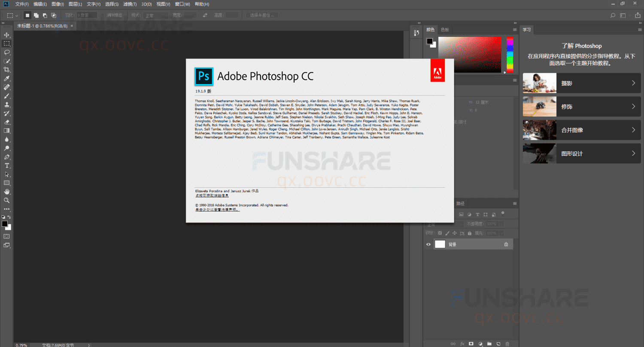Expand the 合并图像 tutorial topic
The image size is (644, 347).
582,130
